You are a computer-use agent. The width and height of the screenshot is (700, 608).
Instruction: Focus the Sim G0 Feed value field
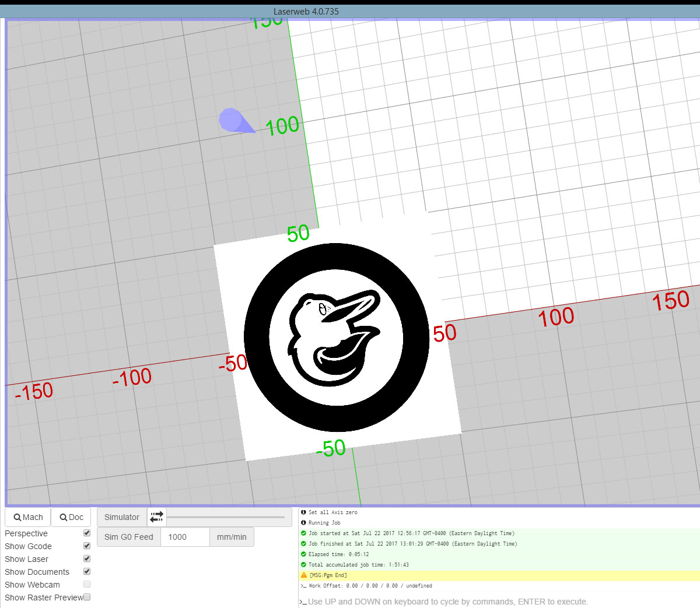[185, 537]
